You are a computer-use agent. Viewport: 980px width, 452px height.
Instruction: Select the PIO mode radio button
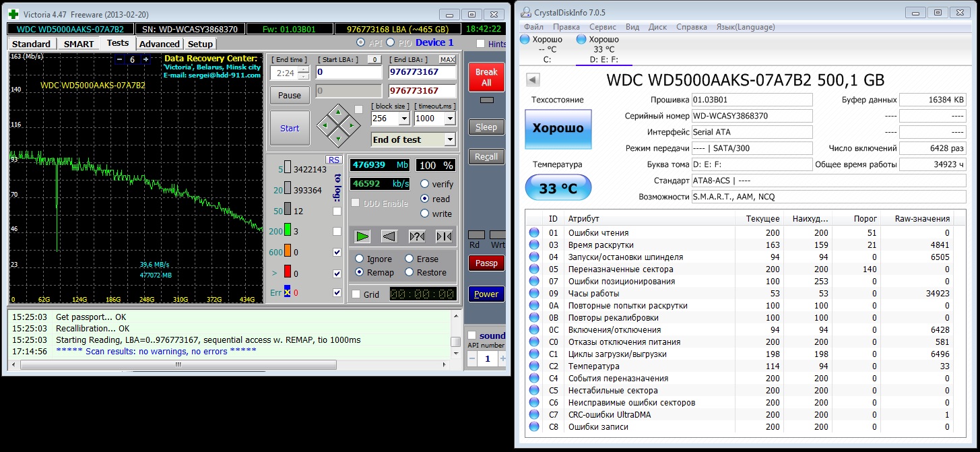391,42
